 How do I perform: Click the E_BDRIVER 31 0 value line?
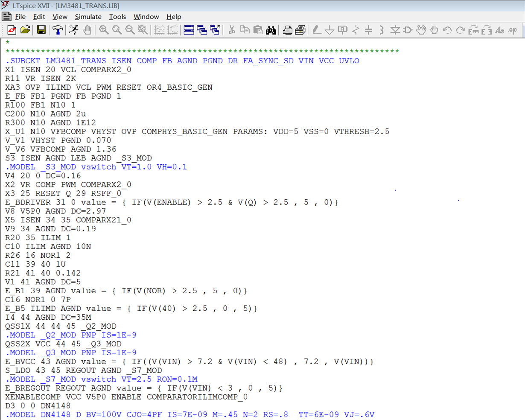pos(172,202)
